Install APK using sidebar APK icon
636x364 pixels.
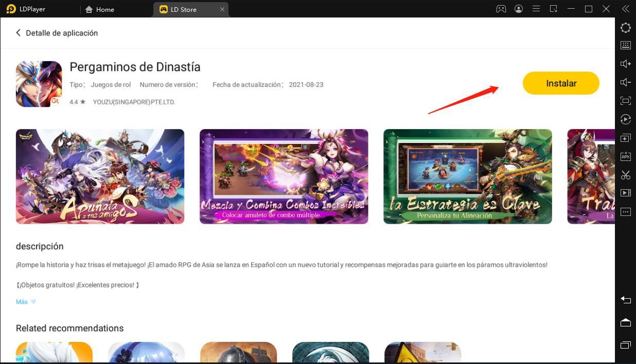(x=626, y=156)
